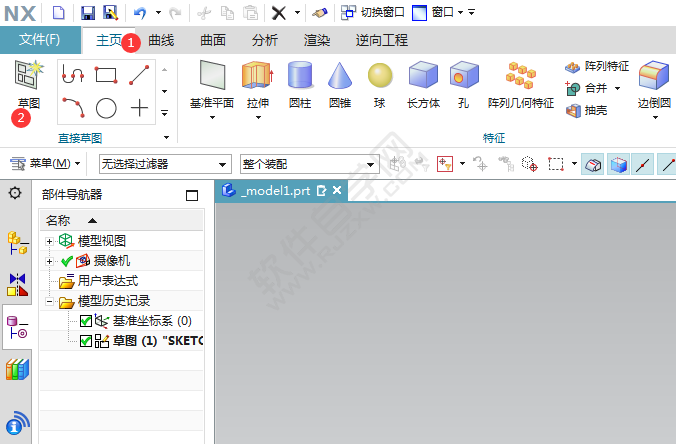Click the 阵列特征 pattern feature tool
The width and height of the screenshot is (676, 444).
click(x=597, y=66)
